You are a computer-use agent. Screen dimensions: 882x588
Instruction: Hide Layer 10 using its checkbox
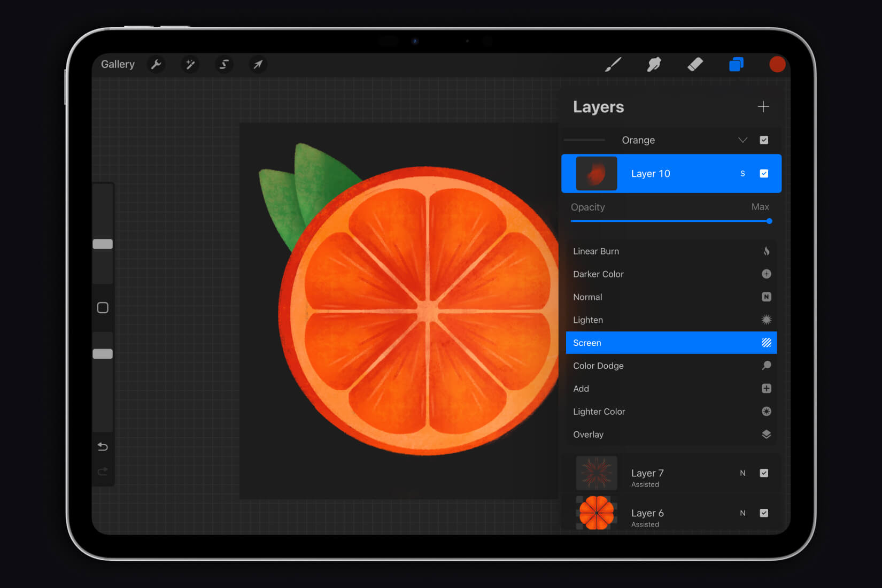tap(764, 173)
